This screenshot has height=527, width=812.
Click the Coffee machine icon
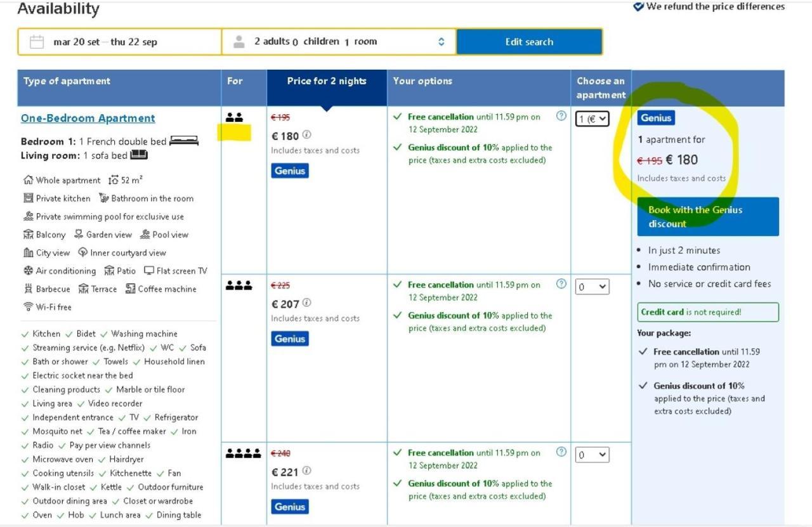pos(130,289)
